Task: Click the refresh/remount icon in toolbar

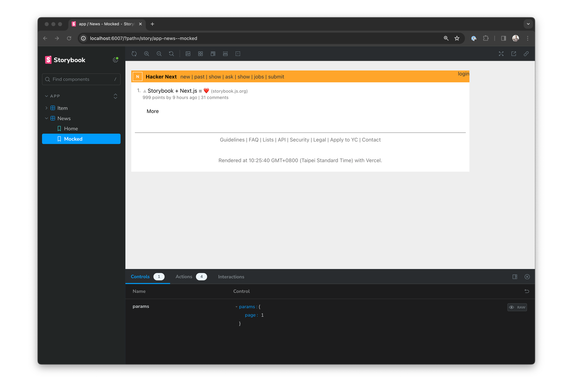Action: point(135,54)
